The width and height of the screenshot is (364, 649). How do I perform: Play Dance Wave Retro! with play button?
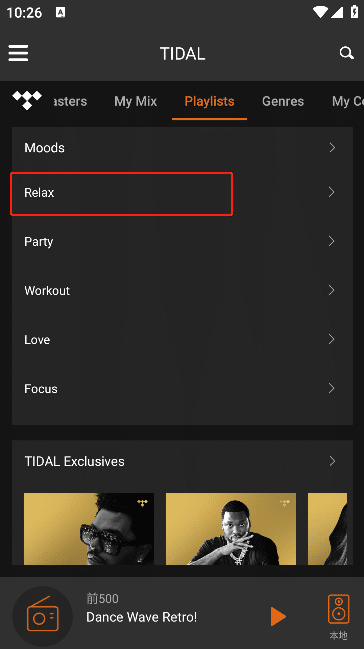pyautogui.click(x=278, y=616)
